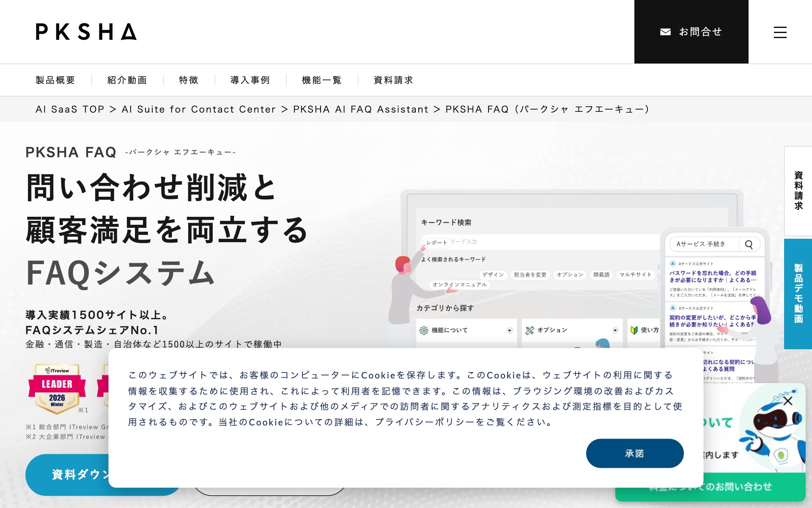Image resolution: width=812 pixels, height=508 pixels.
Task: Go to the 導入事例 section
Action: click(250, 80)
